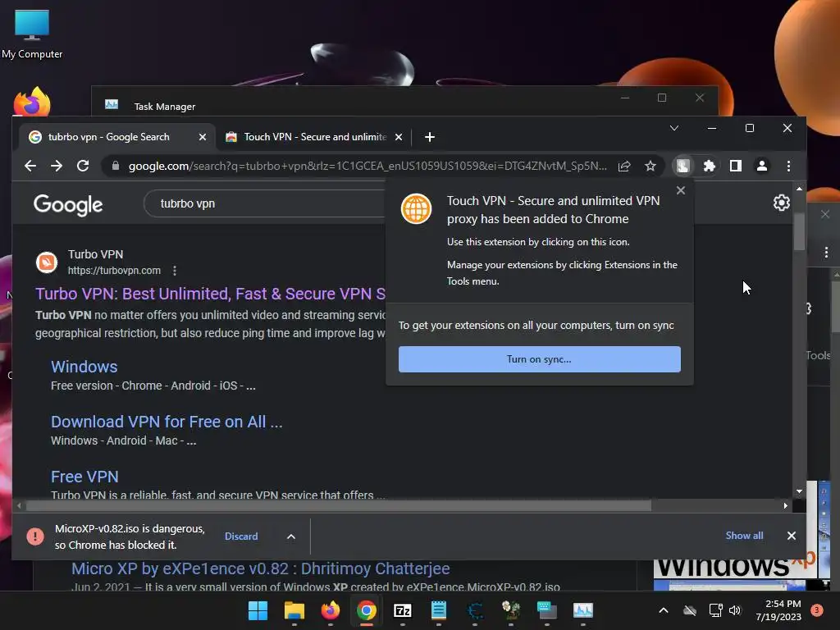Reload the Google search page
840x630 pixels.
pyautogui.click(x=83, y=166)
